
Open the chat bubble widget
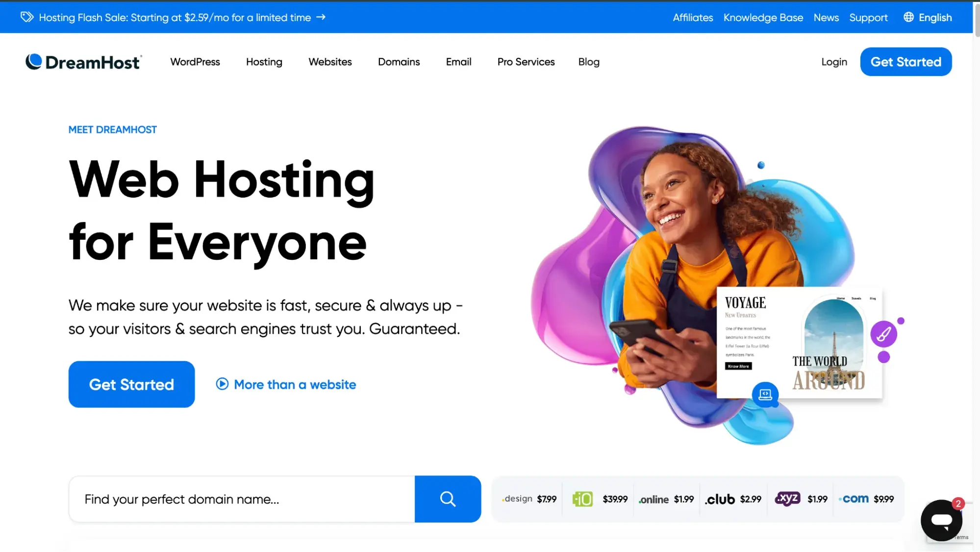[941, 520]
